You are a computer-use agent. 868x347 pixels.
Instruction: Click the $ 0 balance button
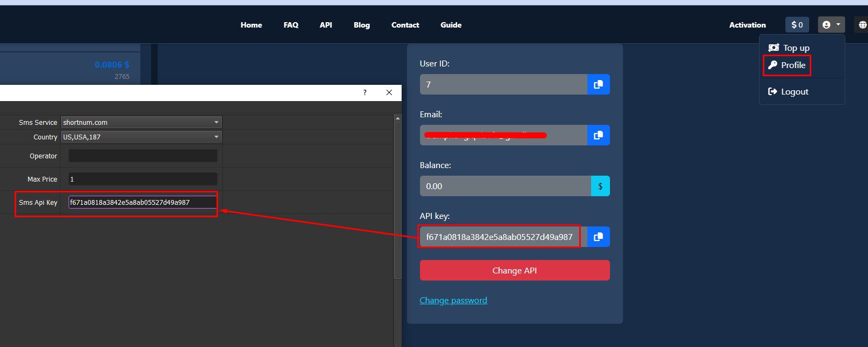[x=797, y=25]
